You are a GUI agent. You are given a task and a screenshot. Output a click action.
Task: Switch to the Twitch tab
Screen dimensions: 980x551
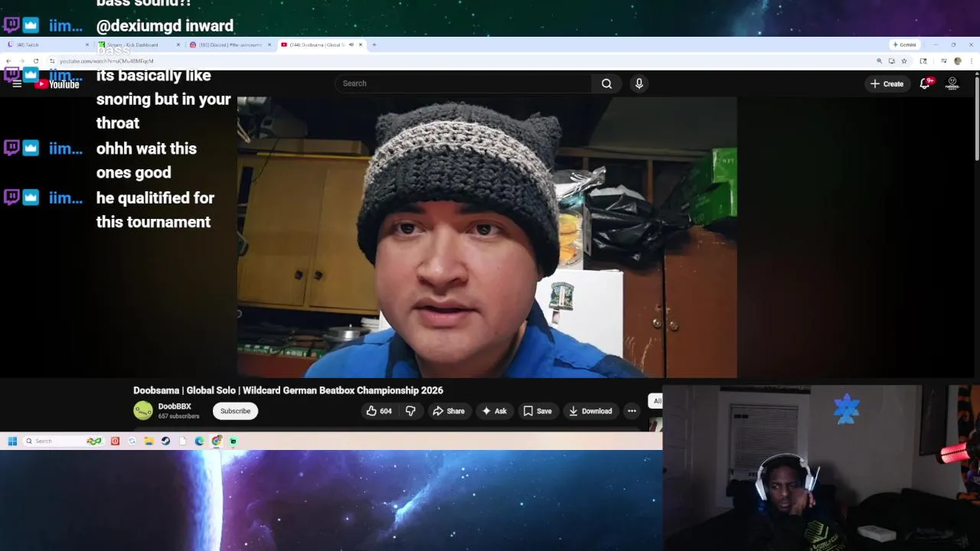46,44
